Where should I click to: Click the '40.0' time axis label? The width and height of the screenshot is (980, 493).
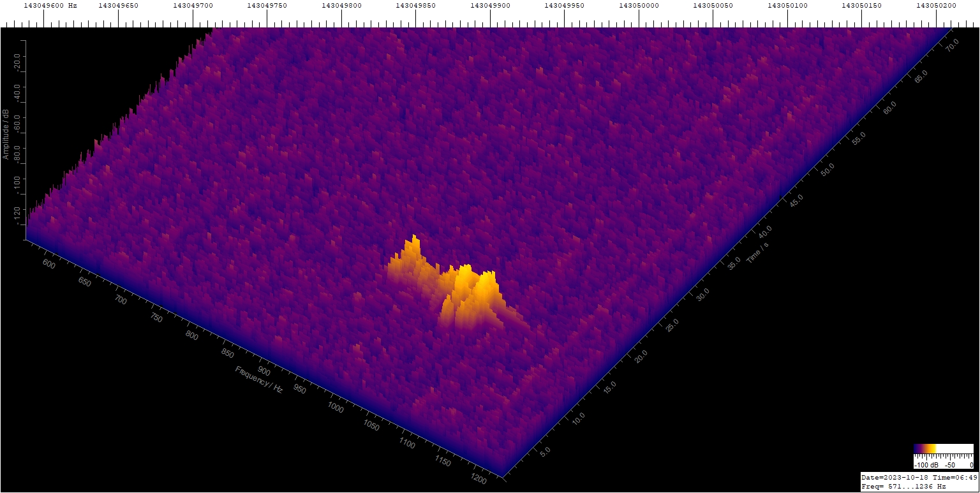click(x=765, y=231)
